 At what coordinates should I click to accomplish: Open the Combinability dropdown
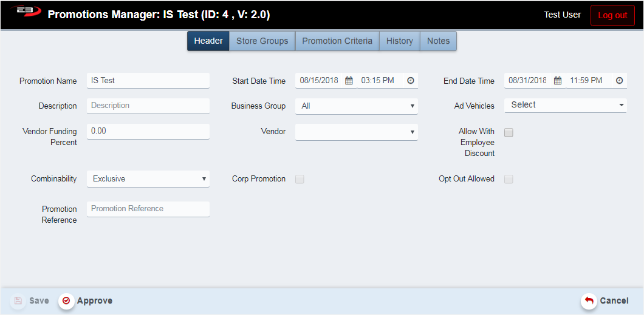[148, 179]
